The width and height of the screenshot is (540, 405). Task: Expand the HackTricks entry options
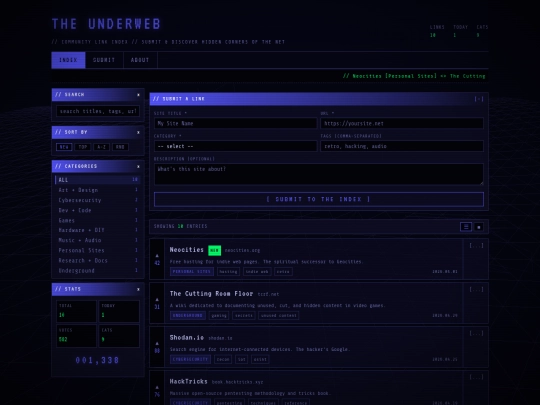tap(476, 377)
